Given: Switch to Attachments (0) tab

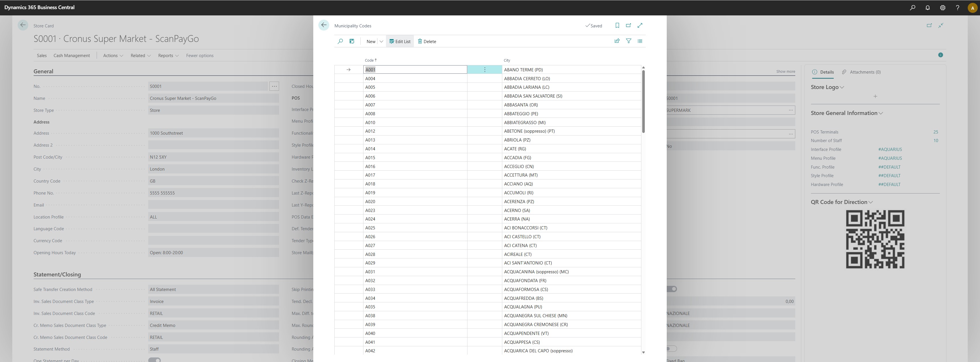Looking at the screenshot, I should 861,72.
